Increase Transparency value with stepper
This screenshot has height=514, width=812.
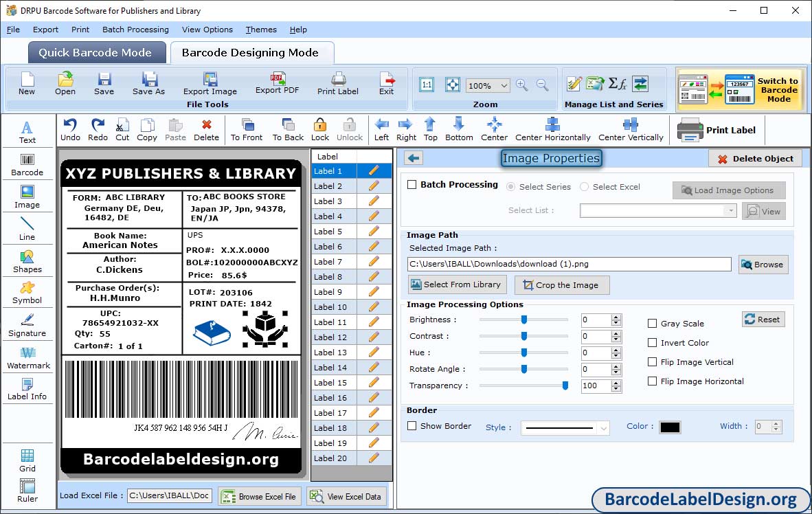[x=616, y=383]
